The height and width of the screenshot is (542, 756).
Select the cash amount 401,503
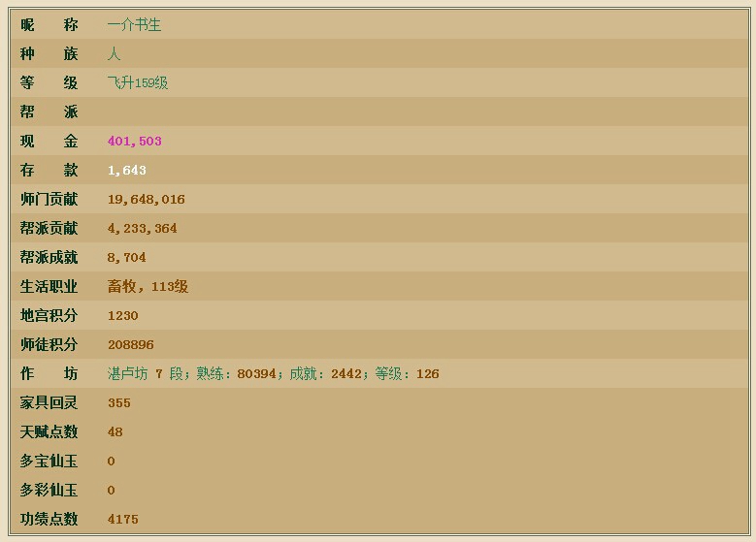pyautogui.click(x=134, y=142)
